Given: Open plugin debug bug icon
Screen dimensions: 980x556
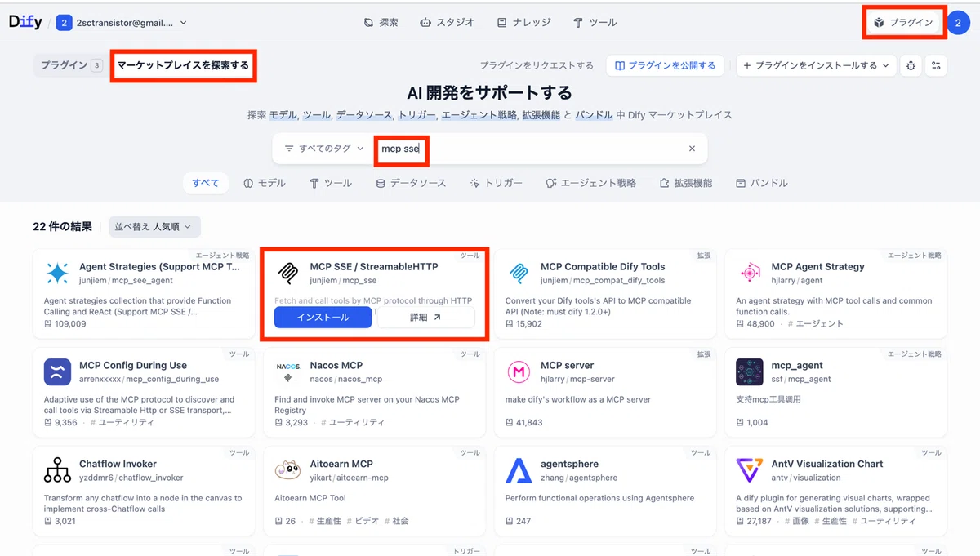Looking at the screenshot, I should (x=911, y=65).
